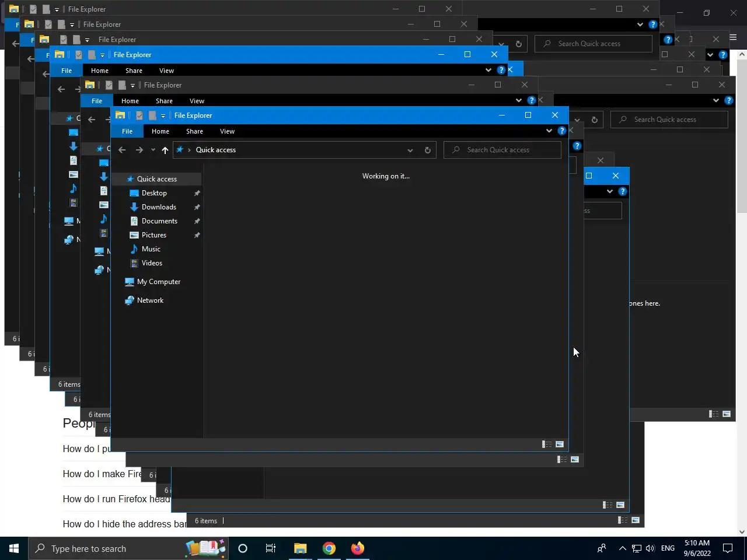
Task: Open Task View from taskbar
Action: tap(271, 548)
